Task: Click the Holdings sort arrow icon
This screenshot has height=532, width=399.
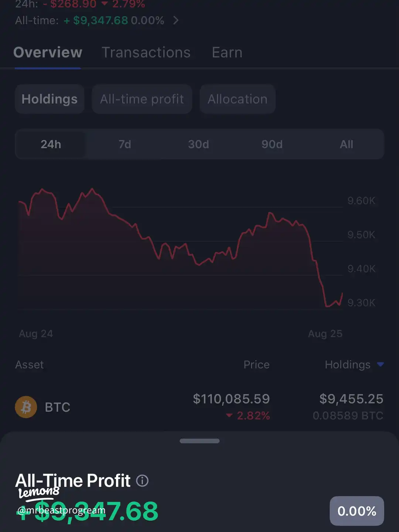Action: click(380, 365)
